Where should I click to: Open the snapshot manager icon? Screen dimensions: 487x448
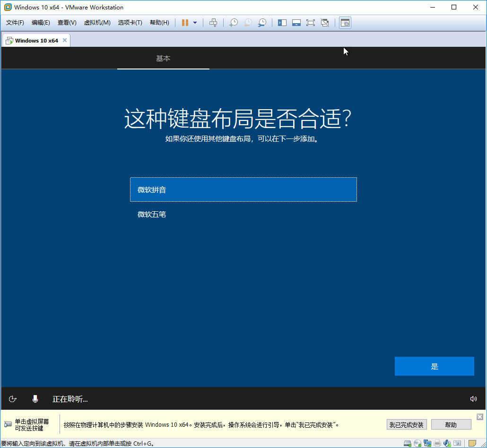tap(262, 23)
